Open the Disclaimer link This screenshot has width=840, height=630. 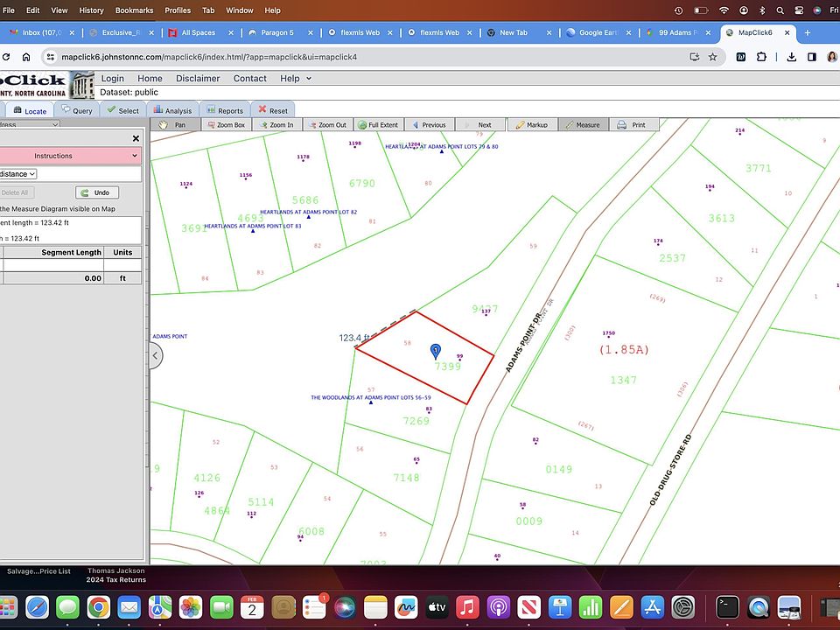pyautogui.click(x=198, y=79)
